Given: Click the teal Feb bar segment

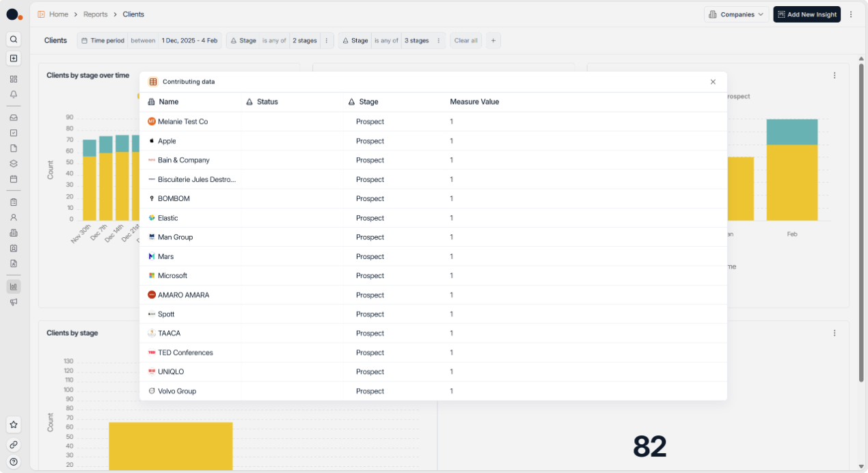Looking at the screenshot, I should coord(791,132).
